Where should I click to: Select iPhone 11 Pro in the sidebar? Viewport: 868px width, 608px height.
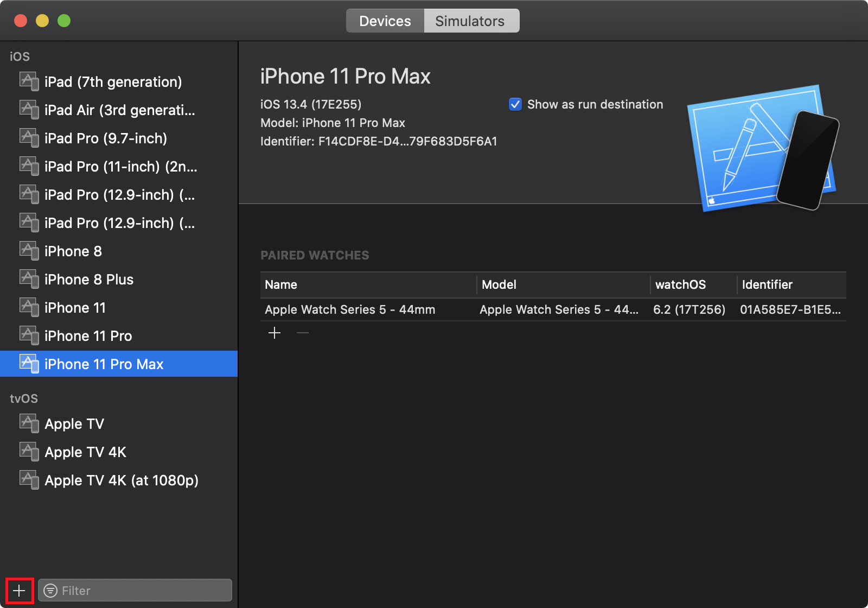click(119, 335)
